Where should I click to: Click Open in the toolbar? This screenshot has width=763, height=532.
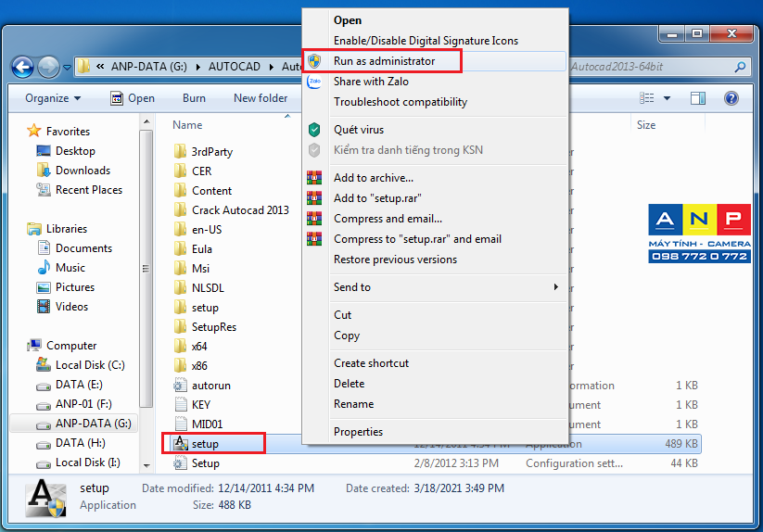(x=133, y=98)
